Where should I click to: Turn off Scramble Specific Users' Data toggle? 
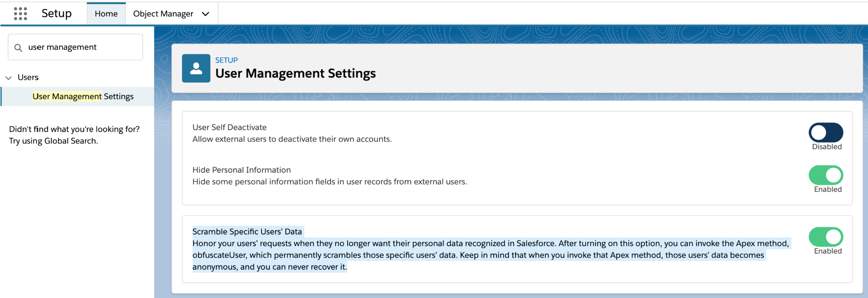[x=825, y=237]
